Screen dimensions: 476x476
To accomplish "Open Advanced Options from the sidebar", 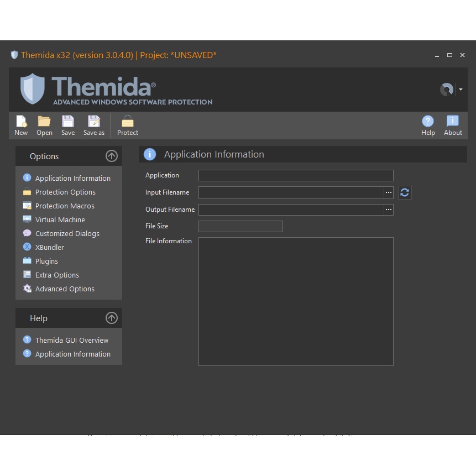I will (65, 289).
